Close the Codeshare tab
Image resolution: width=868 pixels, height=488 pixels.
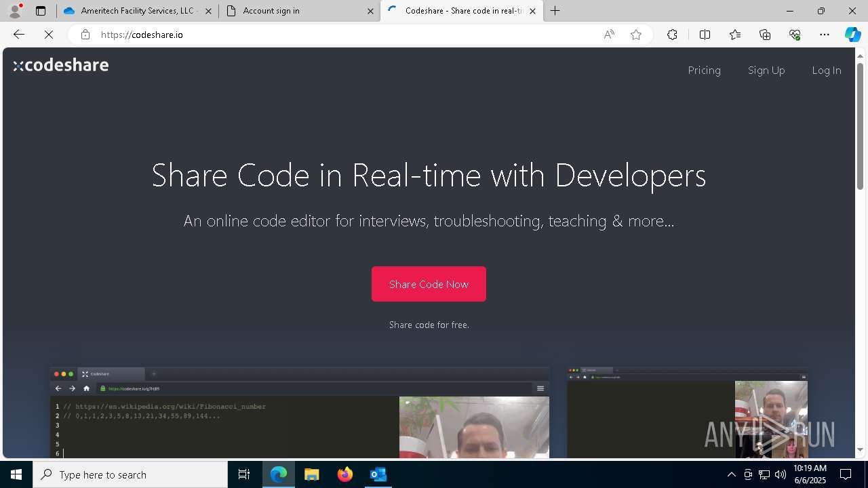point(532,11)
